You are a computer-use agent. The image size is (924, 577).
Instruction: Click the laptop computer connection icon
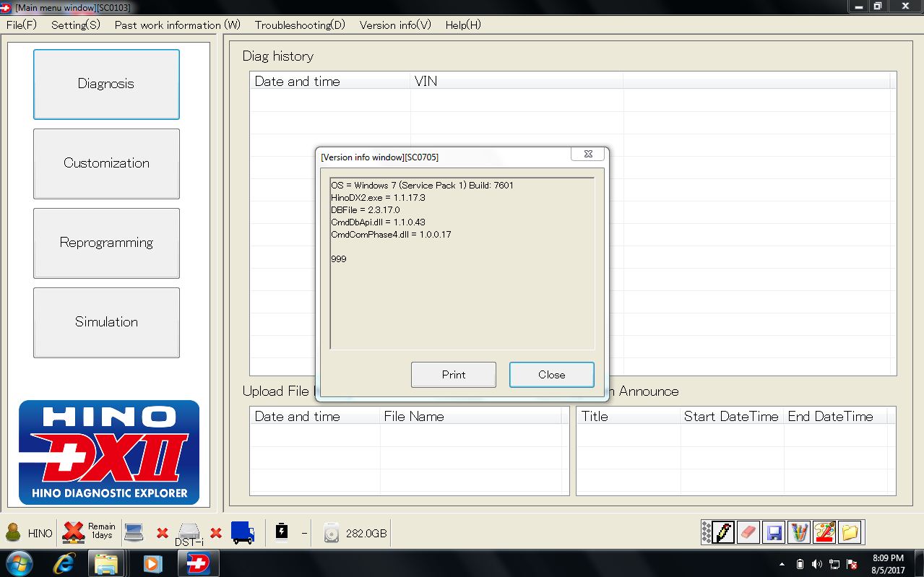(x=134, y=532)
